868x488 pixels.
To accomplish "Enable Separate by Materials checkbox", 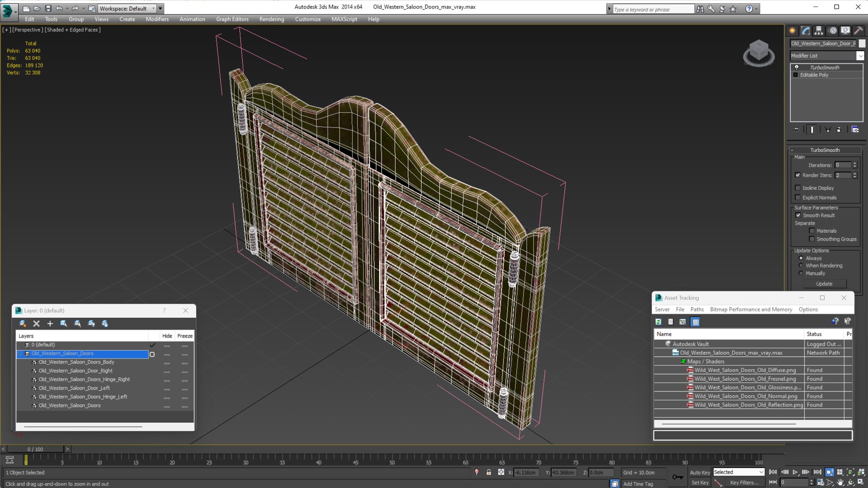I will 811,231.
